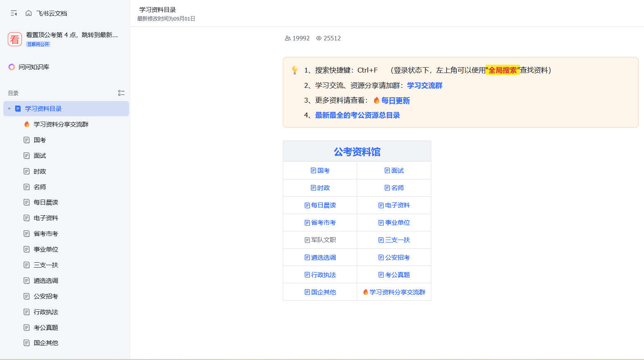
Task: Open 考公真题 in the sidebar tree
Action: pyautogui.click(x=46, y=328)
